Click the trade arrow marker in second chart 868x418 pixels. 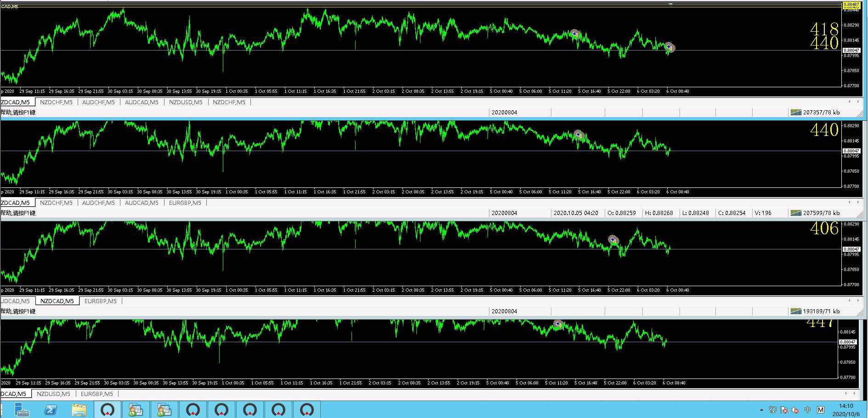click(x=578, y=134)
